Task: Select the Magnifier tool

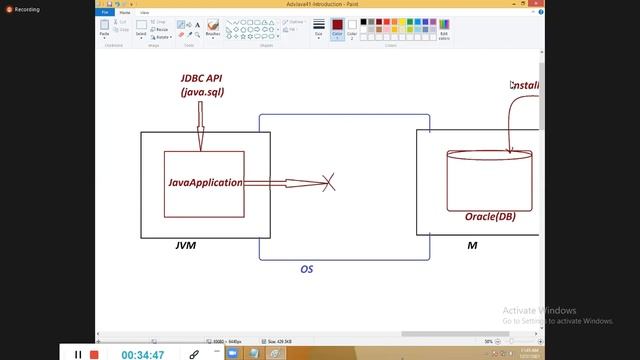Action: [197, 35]
